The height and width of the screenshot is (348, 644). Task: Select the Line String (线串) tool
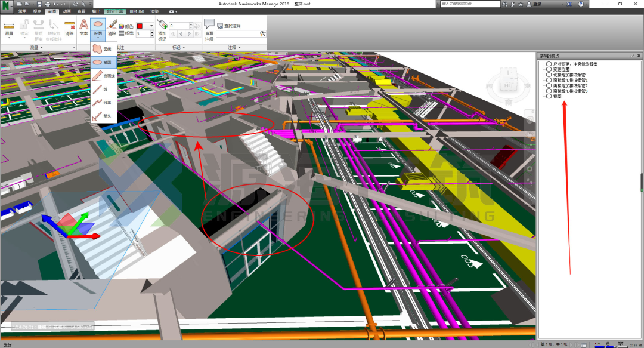click(x=104, y=103)
